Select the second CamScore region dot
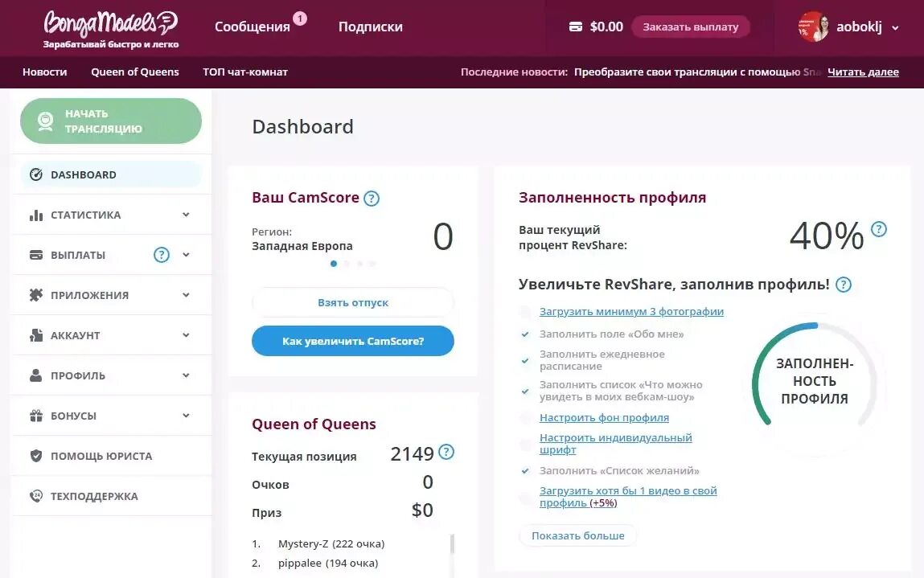The image size is (924, 578). point(347,264)
